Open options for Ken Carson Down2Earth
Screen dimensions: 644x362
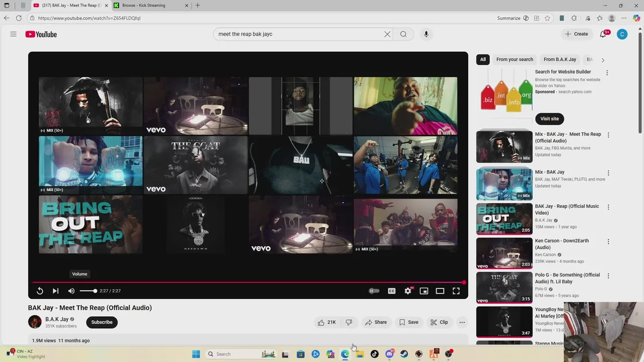(608, 241)
